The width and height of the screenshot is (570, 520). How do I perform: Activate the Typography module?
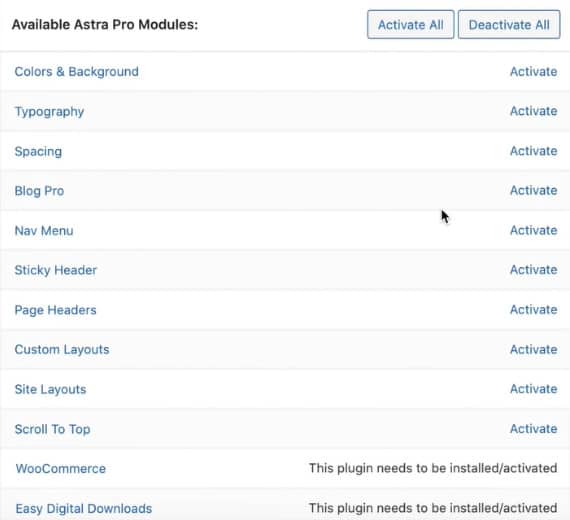[533, 111]
